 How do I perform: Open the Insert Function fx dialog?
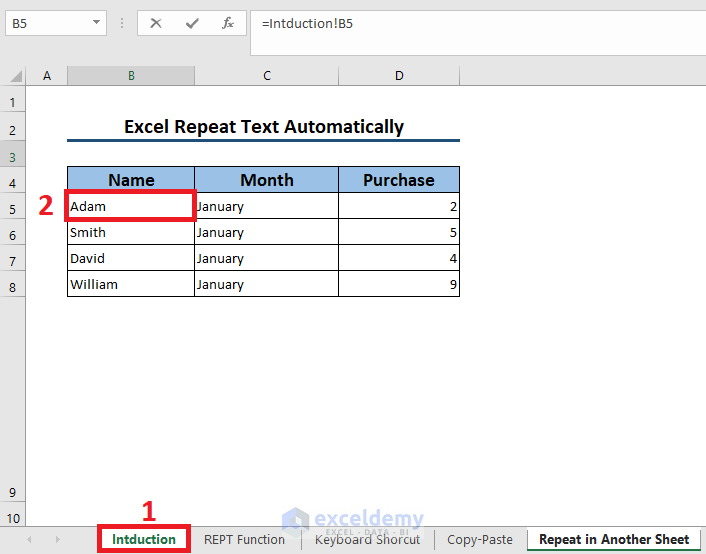point(228,23)
